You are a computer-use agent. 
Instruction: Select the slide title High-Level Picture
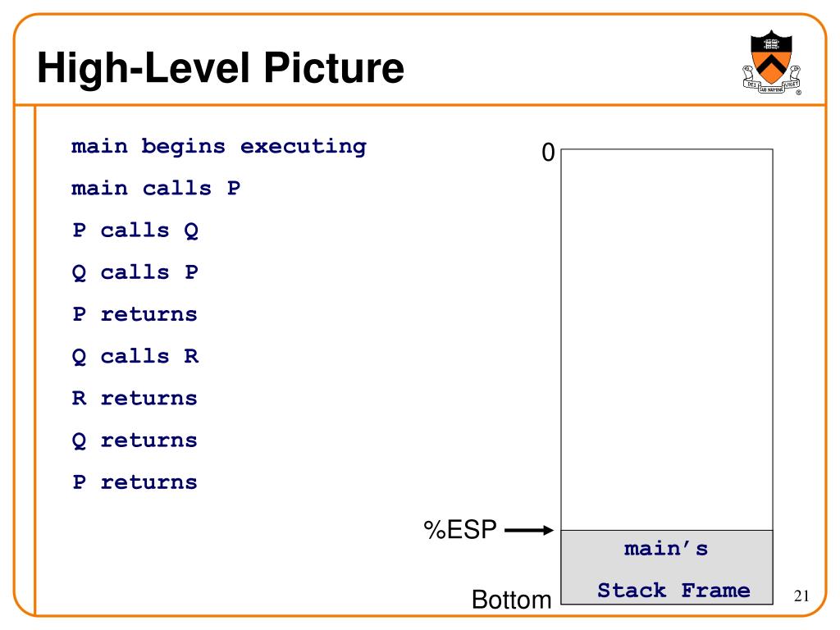(x=220, y=68)
